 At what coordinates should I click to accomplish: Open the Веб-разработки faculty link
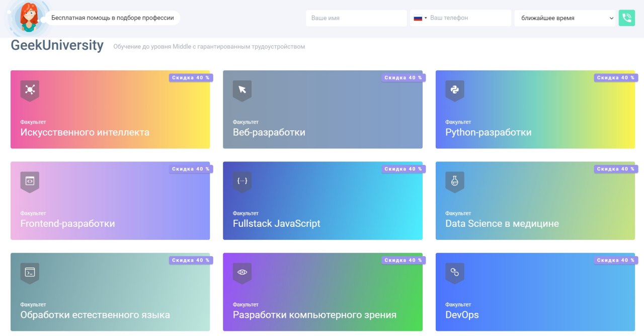tap(323, 110)
